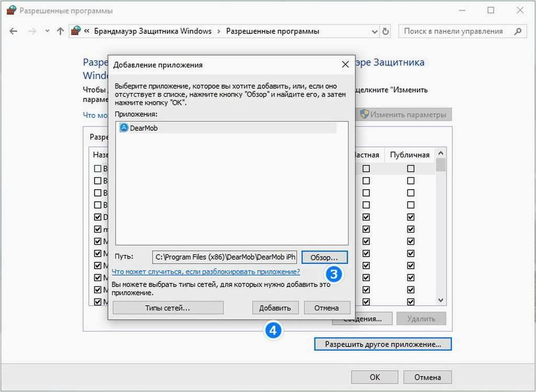Image resolution: width=536 pixels, height=392 pixels.
Task: Minimize the Разрешенные программы window
Action: tap(462, 10)
